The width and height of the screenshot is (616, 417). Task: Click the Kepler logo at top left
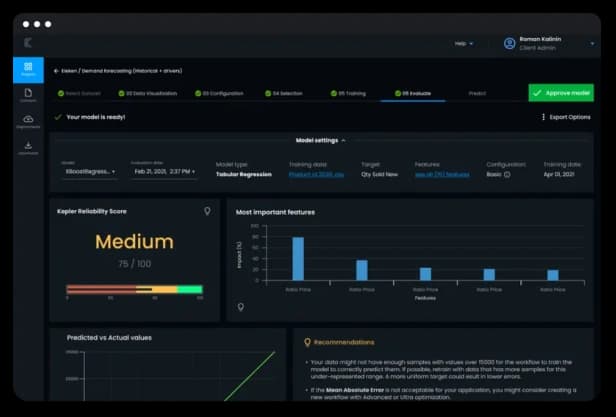coord(27,43)
